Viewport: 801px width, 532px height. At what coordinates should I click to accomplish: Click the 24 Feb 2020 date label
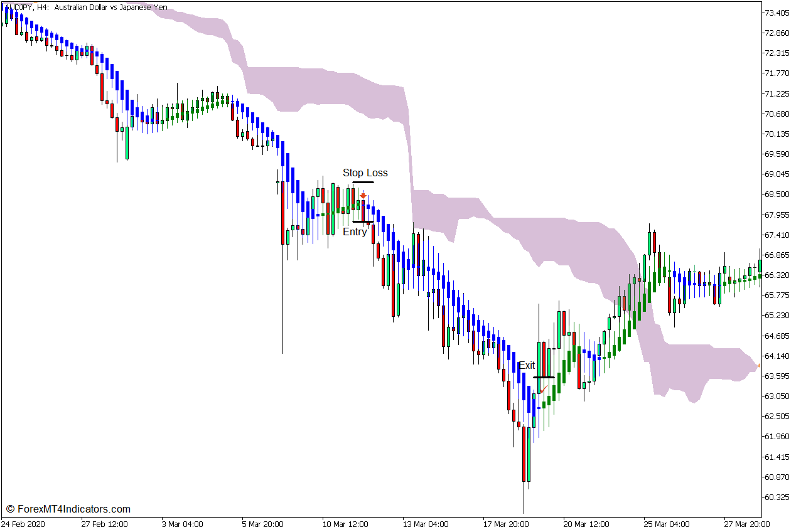click(x=23, y=524)
